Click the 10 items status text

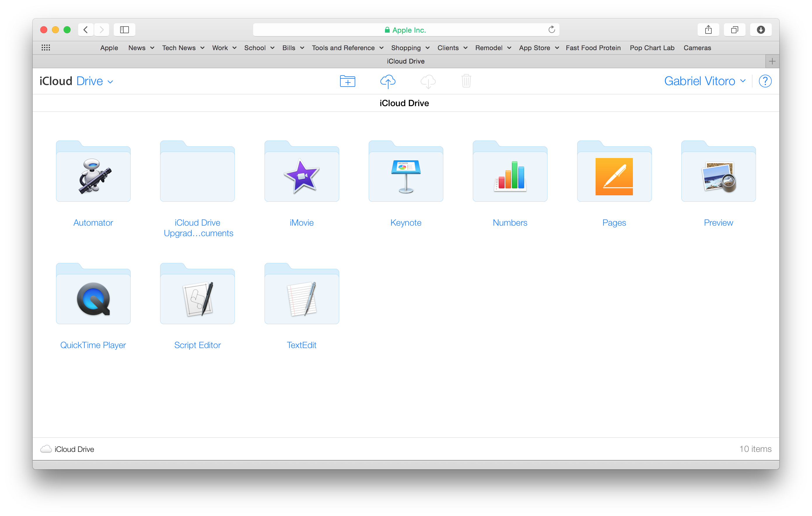coord(755,449)
